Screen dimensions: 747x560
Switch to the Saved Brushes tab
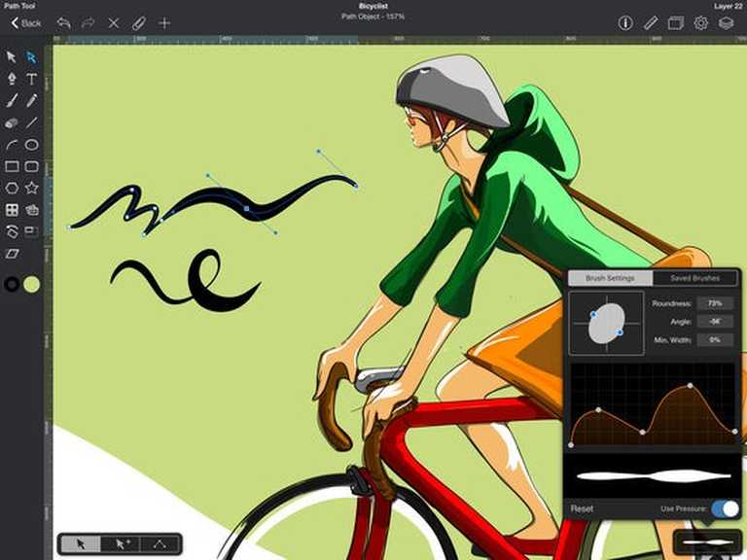[x=694, y=278]
